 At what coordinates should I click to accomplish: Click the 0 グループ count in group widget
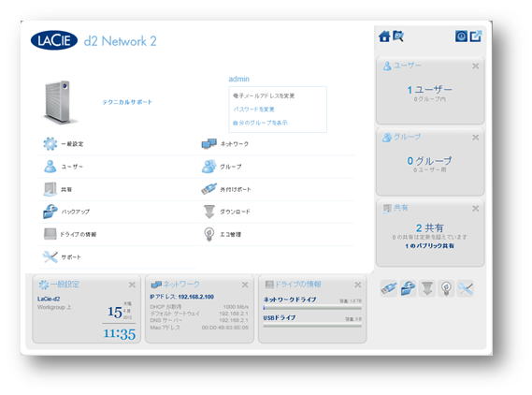pyautogui.click(x=429, y=161)
